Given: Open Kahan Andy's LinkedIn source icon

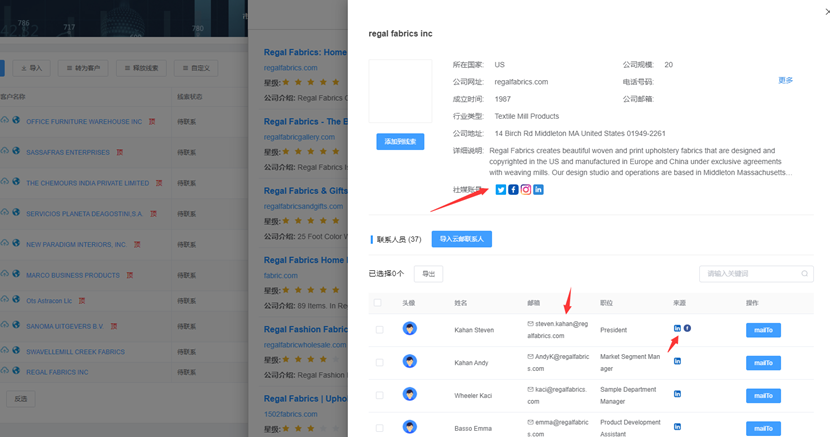Looking at the screenshot, I should [x=677, y=361].
